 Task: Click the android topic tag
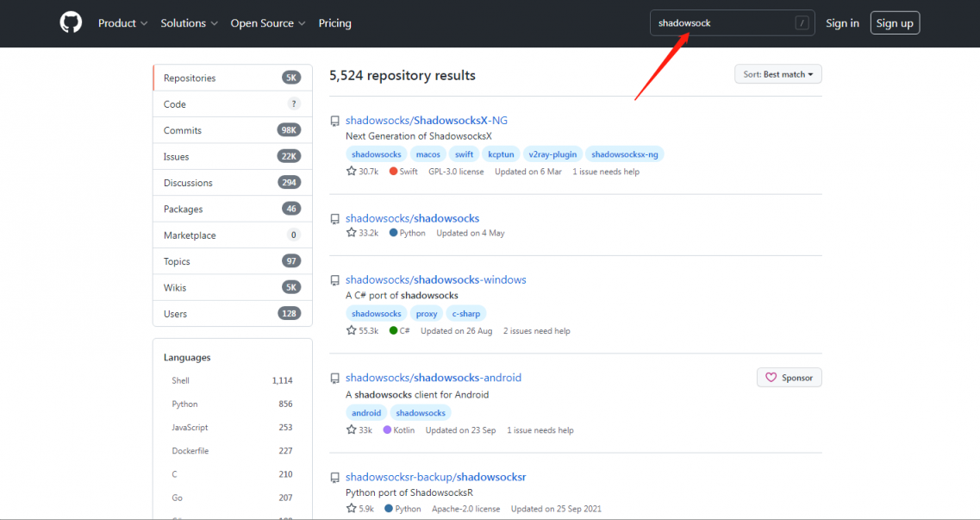[x=366, y=413]
